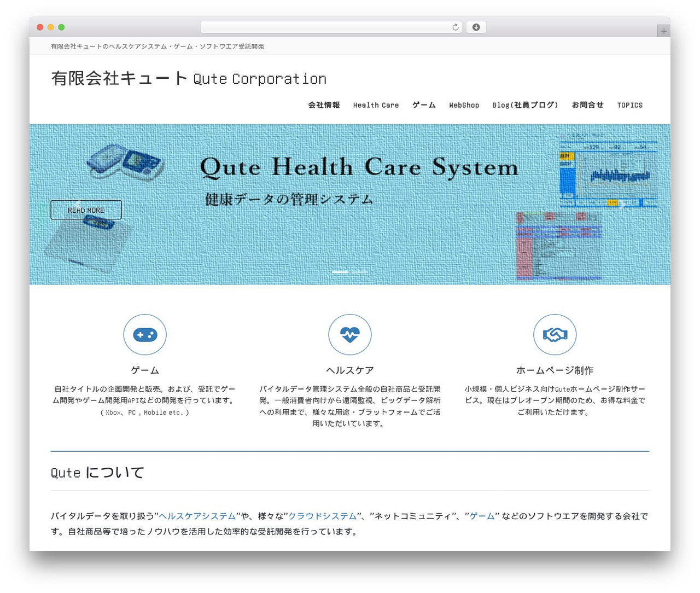Screen dimensions: 700x593
Task: Choose the お問合せ menu item
Action: click(587, 105)
